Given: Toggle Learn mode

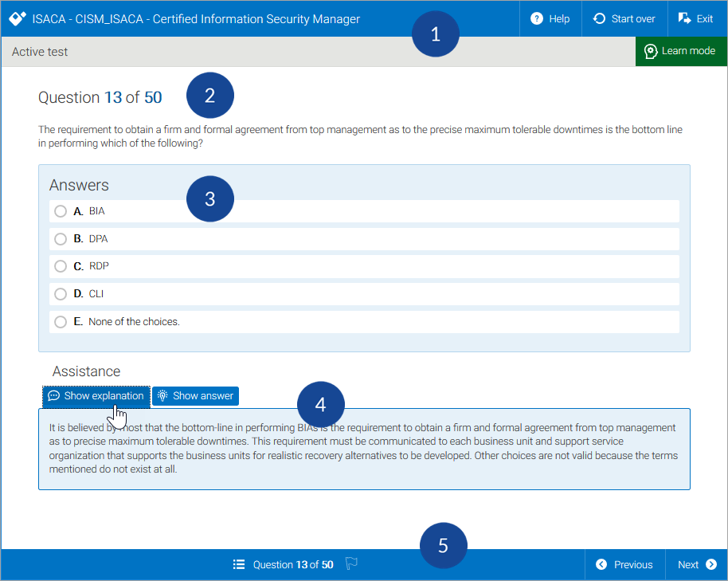Looking at the screenshot, I should 680,51.
